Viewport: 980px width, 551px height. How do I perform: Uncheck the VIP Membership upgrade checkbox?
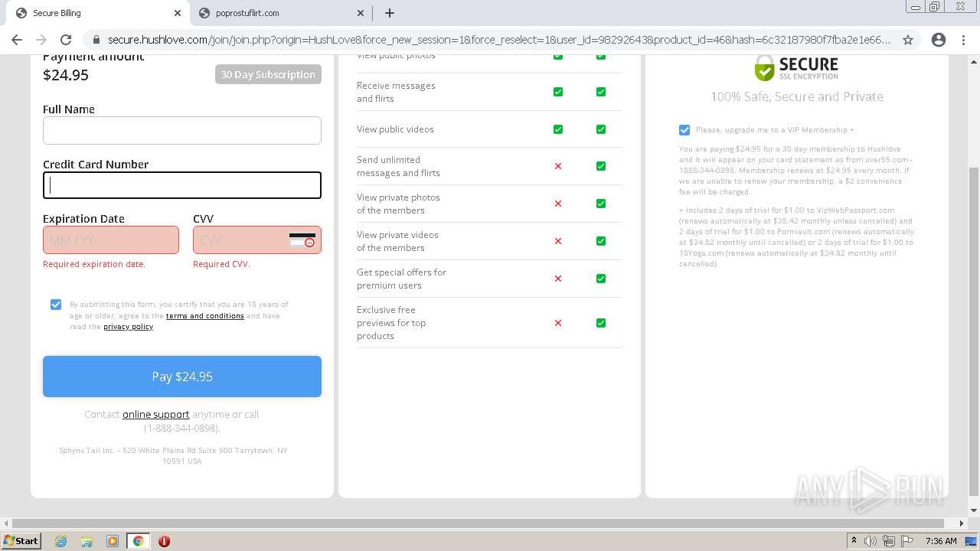point(684,130)
